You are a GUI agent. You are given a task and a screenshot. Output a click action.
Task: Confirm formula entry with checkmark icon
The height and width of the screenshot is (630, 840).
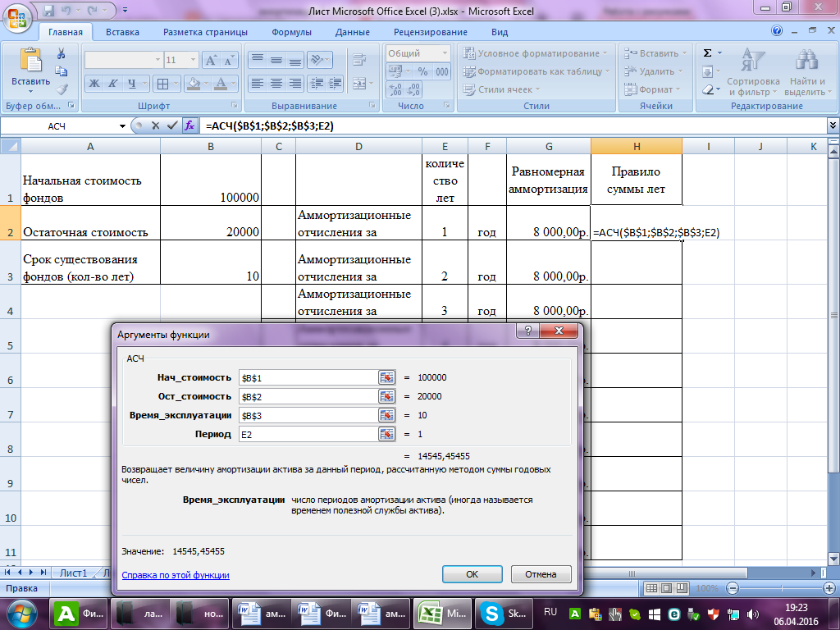[x=172, y=126]
